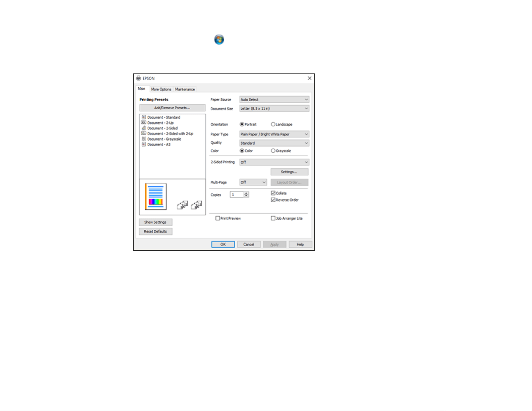Click the Reset Defaults button
The height and width of the screenshot is (411, 532).
155,231
